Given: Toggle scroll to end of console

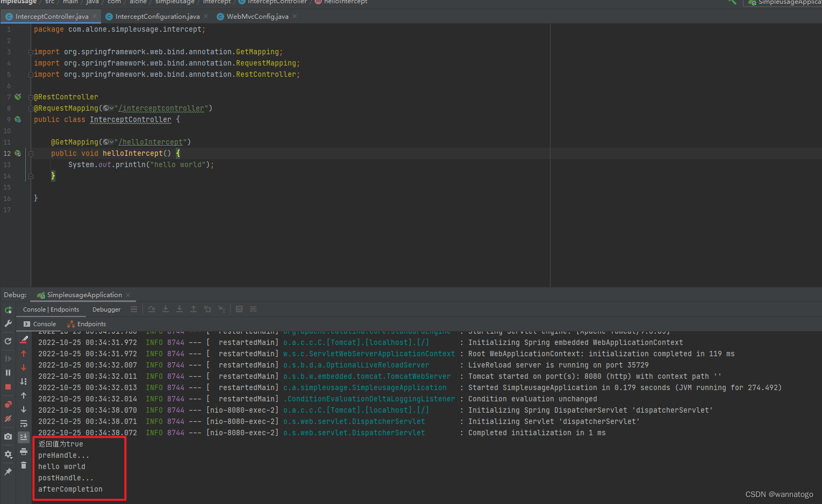Looking at the screenshot, I should coord(24,437).
